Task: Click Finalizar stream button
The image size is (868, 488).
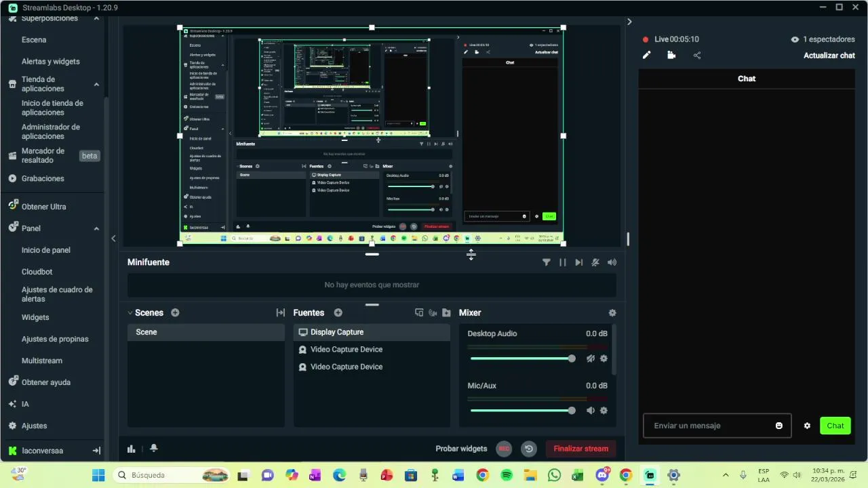Action: (x=581, y=449)
